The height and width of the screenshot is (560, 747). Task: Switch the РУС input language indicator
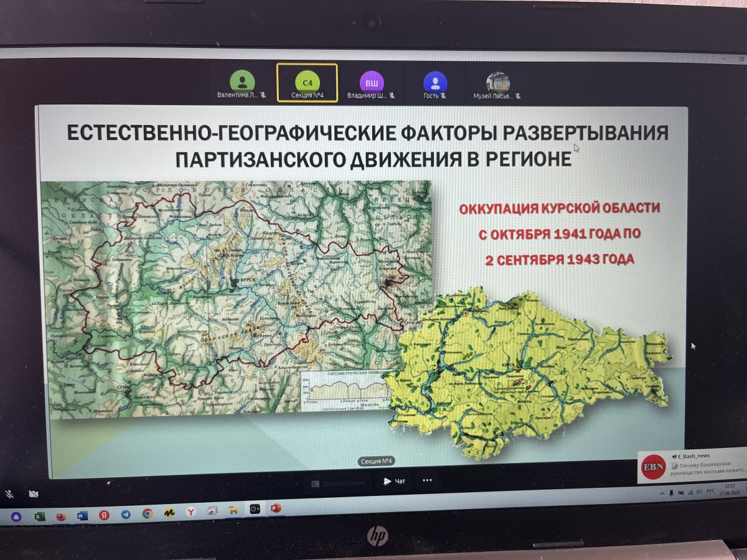click(x=710, y=491)
